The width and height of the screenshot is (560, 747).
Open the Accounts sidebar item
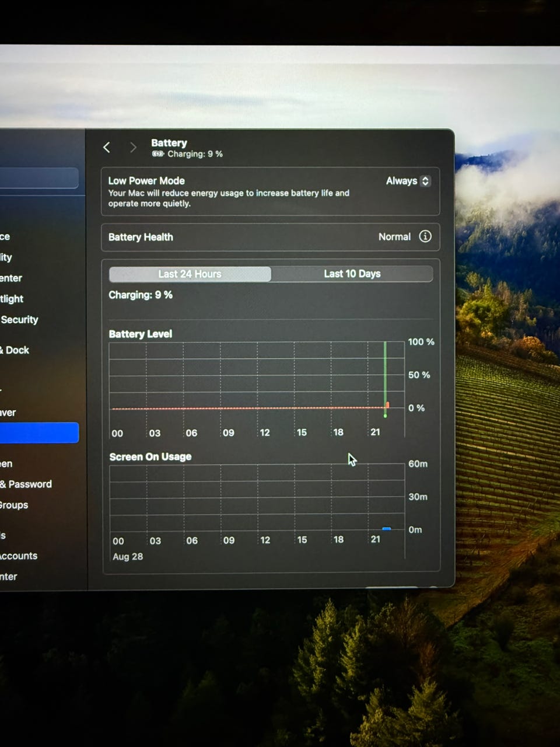tap(19, 556)
